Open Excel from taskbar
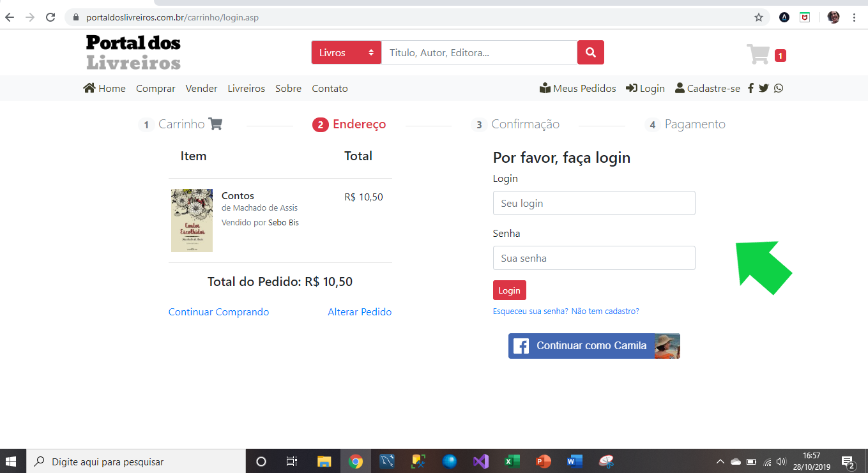This screenshot has width=868, height=473. click(512, 462)
